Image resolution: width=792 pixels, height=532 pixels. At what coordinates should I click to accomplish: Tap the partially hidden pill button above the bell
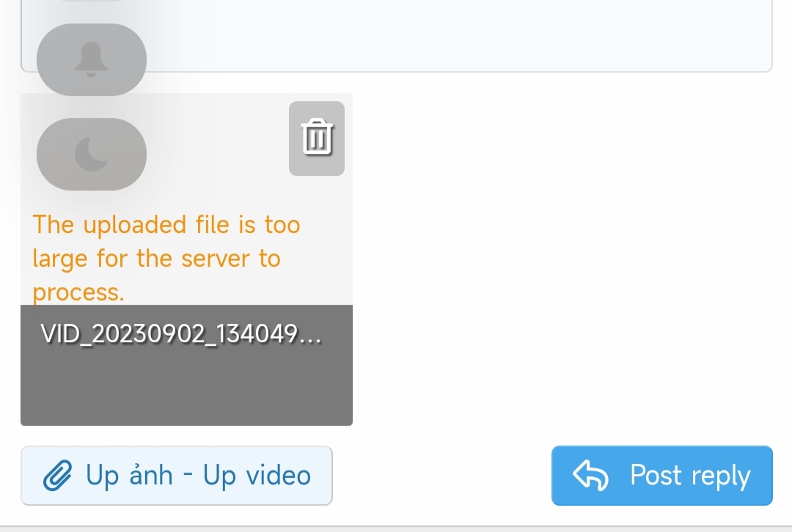(x=92, y=0)
